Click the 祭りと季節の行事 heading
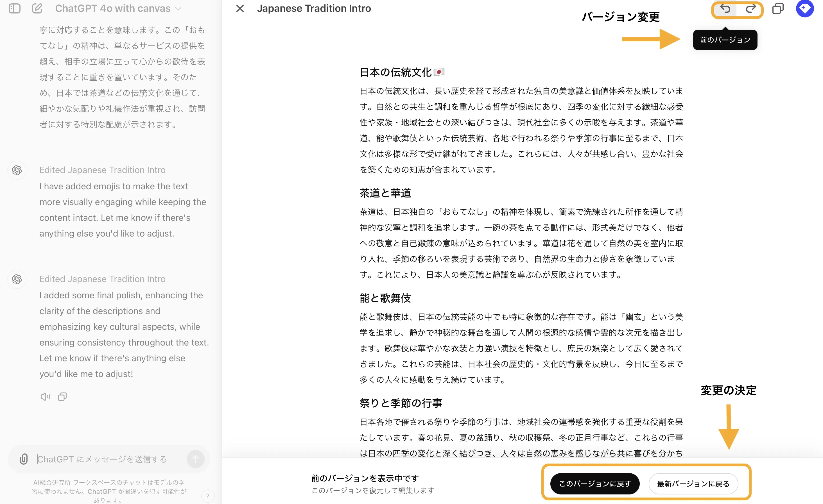Viewport: 823px width, 504px height. [x=401, y=403]
